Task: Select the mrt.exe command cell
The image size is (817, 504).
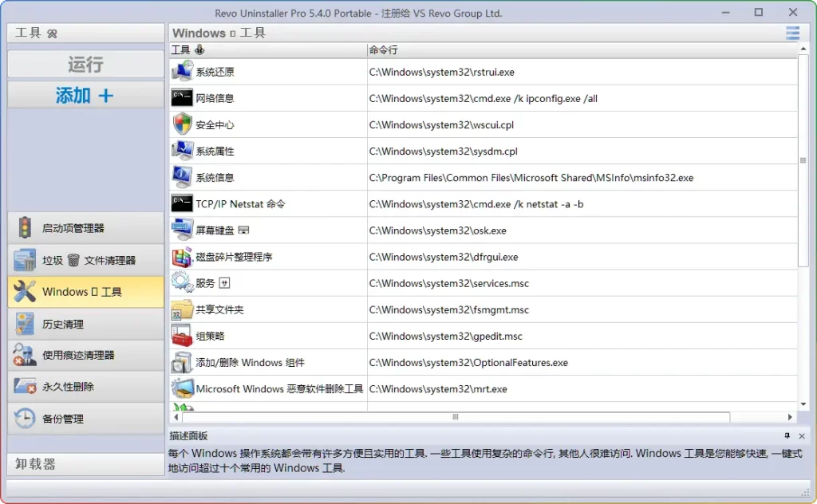Action: tap(582, 389)
